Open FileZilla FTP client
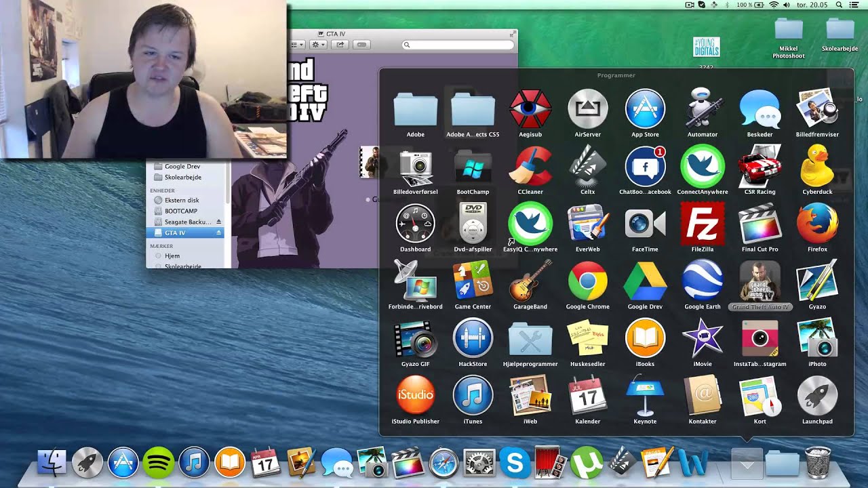The image size is (868, 488). coord(703,224)
